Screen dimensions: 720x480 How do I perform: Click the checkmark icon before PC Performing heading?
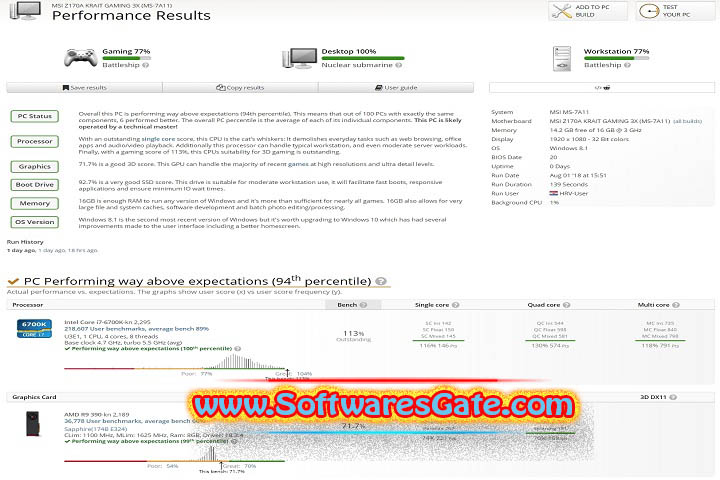click(13, 281)
